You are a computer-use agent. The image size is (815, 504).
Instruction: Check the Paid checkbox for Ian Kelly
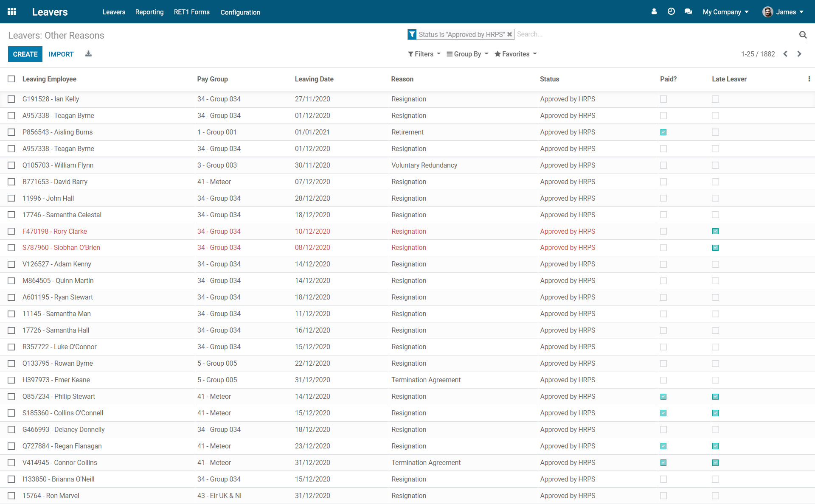tap(663, 99)
